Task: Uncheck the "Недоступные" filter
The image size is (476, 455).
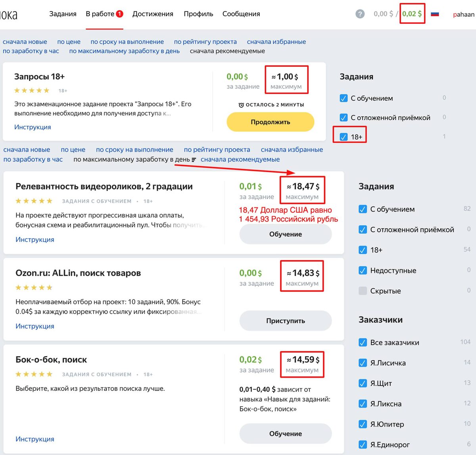Action: click(363, 270)
